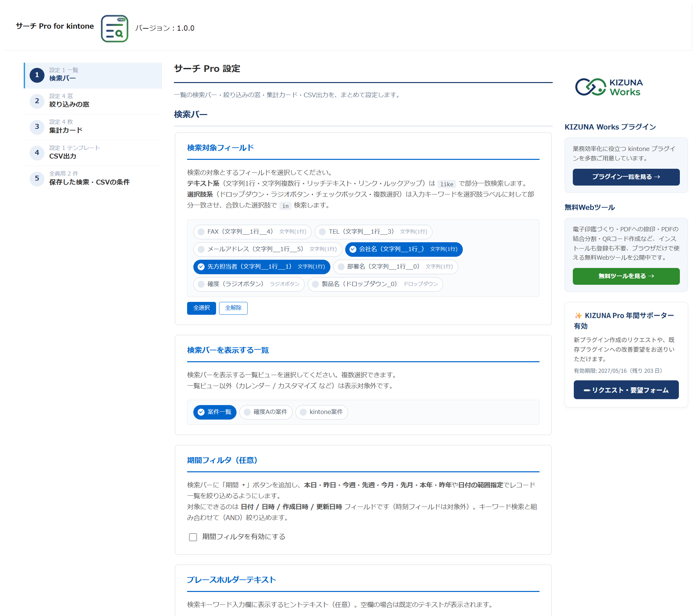Select the FAX field chip
This screenshot has height=616, width=696.
pyautogui.click(x=252, y=232)
